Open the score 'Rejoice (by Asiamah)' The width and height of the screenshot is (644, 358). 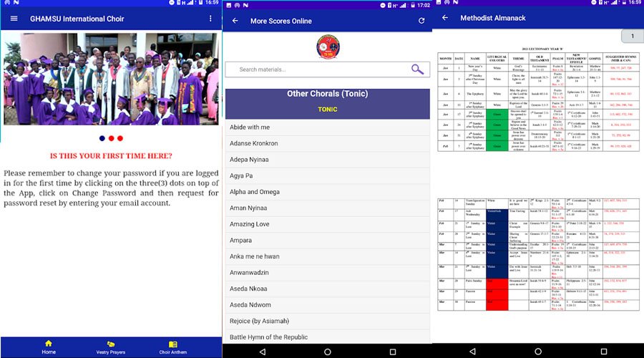click(327, 321)
